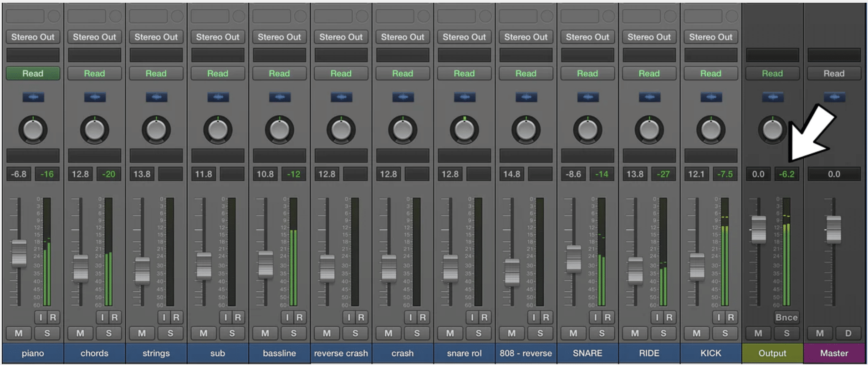Open the Read automation mode menu on Master
Viewport: 868px width, 365px height.
(x=834, y=73)
